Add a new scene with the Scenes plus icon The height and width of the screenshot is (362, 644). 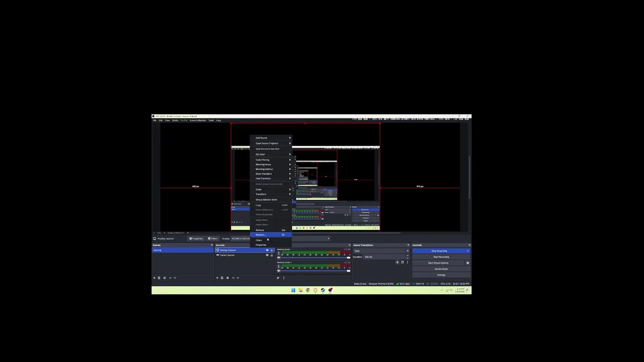coord(154,278)
